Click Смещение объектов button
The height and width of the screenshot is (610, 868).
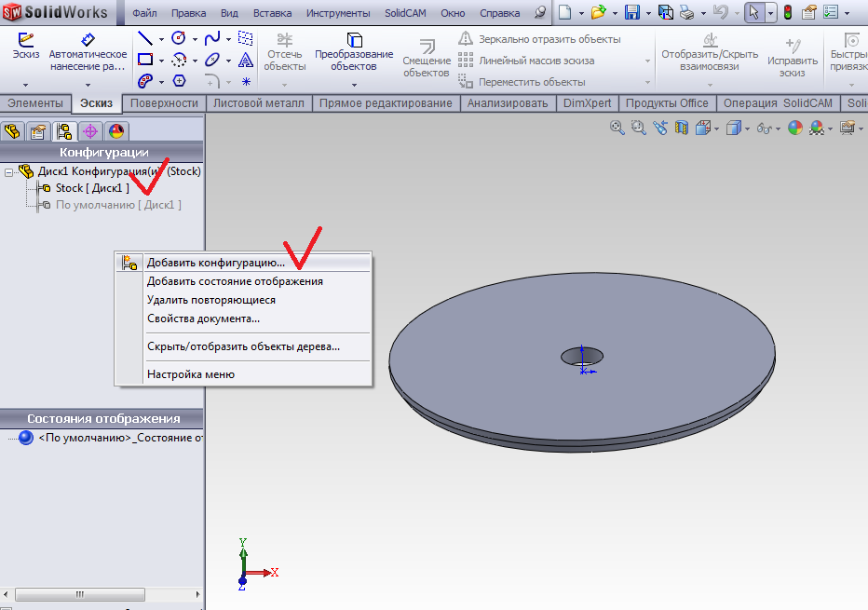click(x=427, y=58)
